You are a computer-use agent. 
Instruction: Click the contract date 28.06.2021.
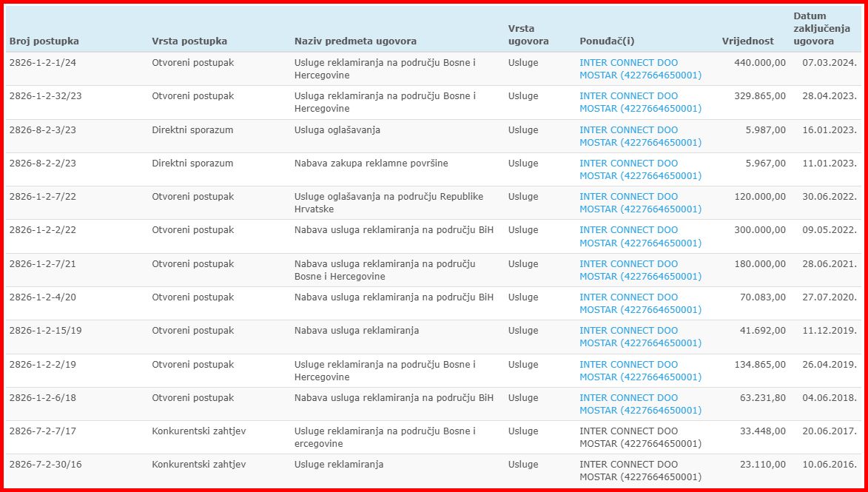(830, 264)
